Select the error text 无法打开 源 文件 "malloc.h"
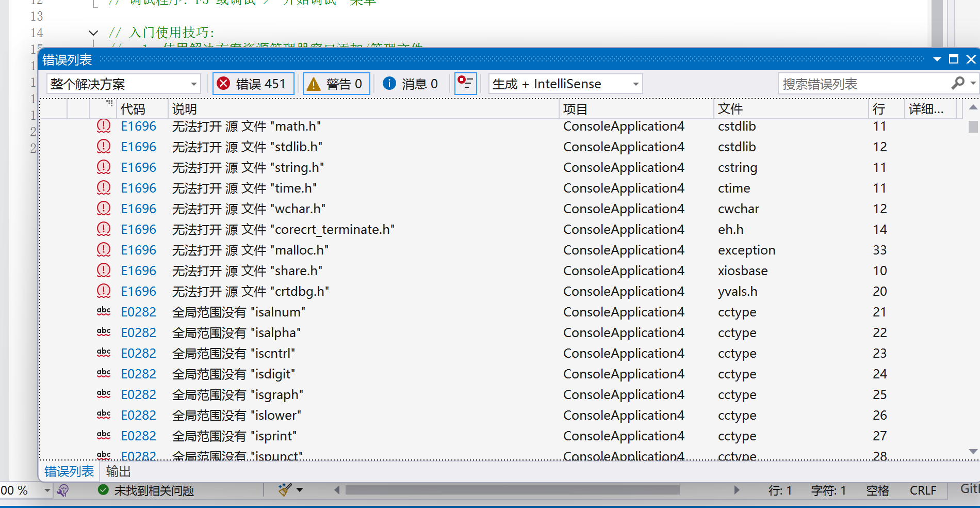This screenshot has height=508, width=980. (x=250, y=250)
